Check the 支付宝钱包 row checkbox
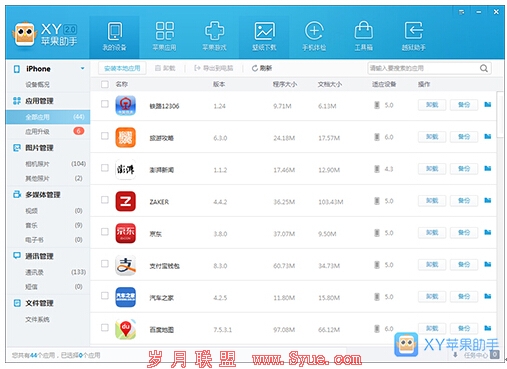 pos(105,264)
